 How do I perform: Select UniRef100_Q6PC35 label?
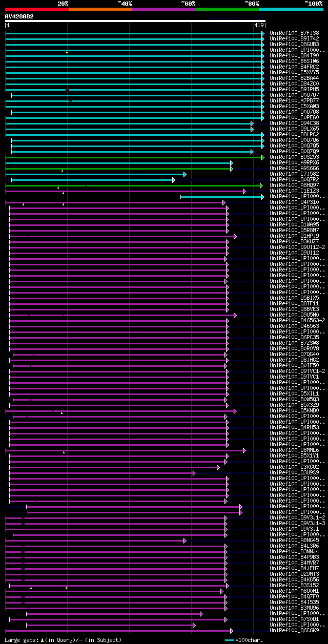click(x=294, y=337)
